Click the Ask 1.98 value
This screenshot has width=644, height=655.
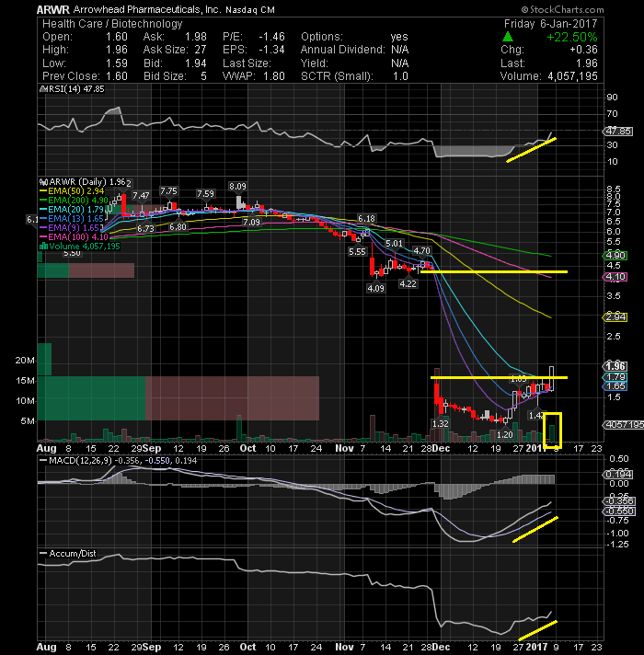pos(195,37)
